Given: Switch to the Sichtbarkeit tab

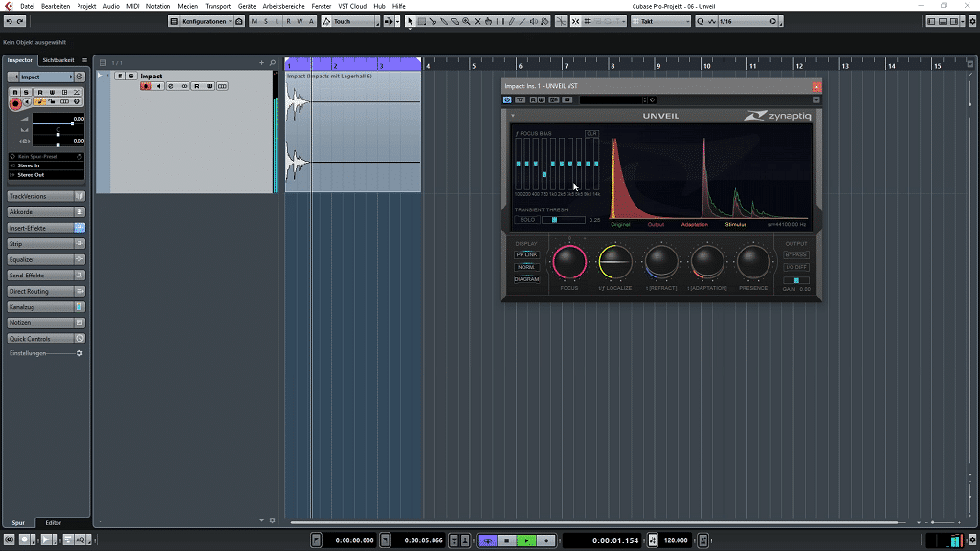Looking at the screenshot, I should pyautogui.click(x=58, y=60).
